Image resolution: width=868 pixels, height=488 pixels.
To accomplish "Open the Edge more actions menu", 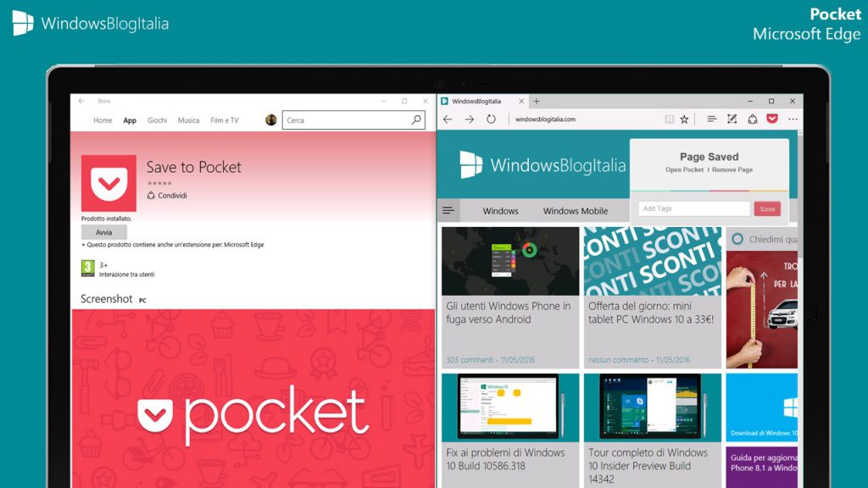I will point(793,119).
